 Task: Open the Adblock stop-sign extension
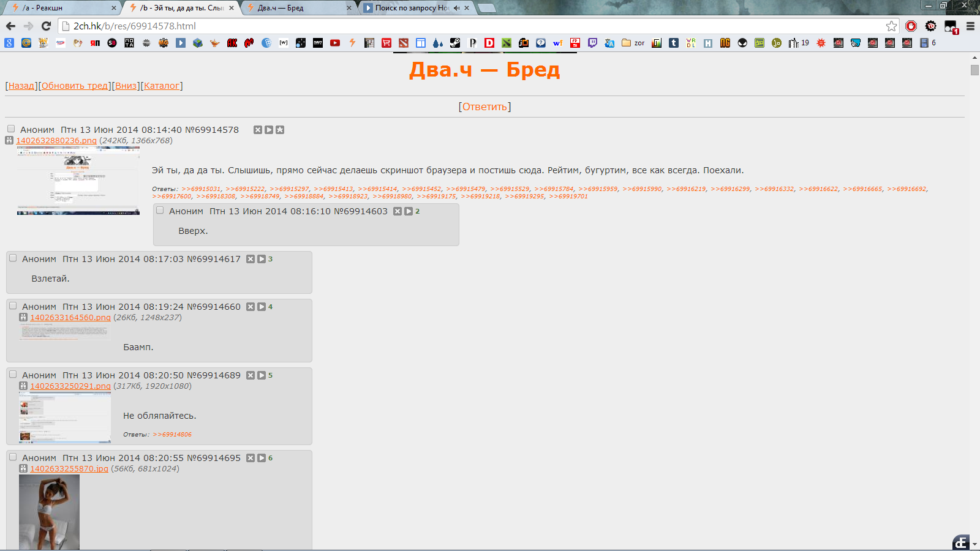pyautogui.click(x=911, y=26)
